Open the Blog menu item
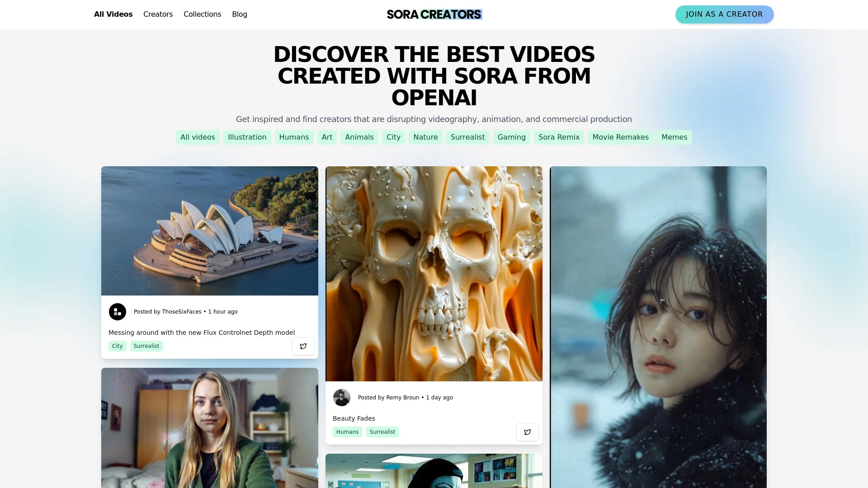Viewport: 868px width, 488px height. click(240, 14)
